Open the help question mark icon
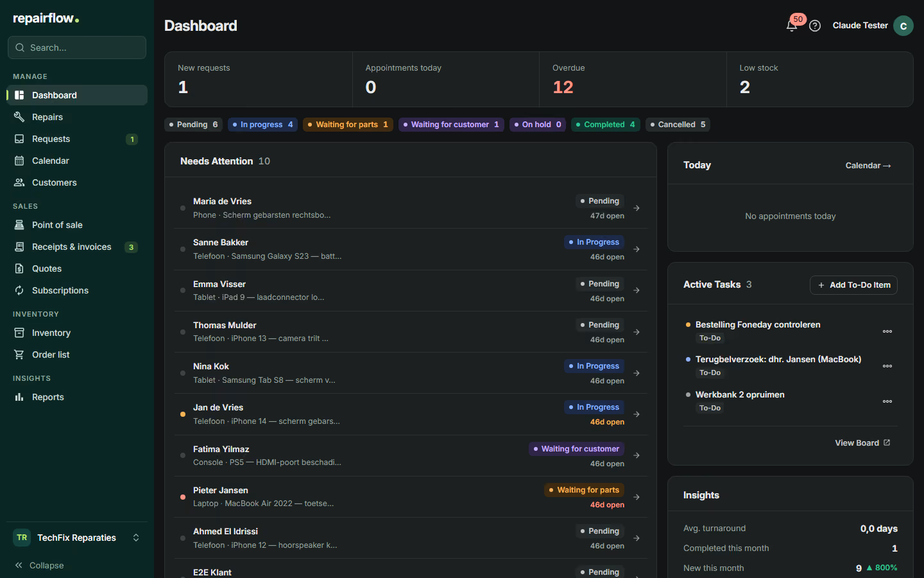Viewport: 924px width, 578px height. (815, 26)
